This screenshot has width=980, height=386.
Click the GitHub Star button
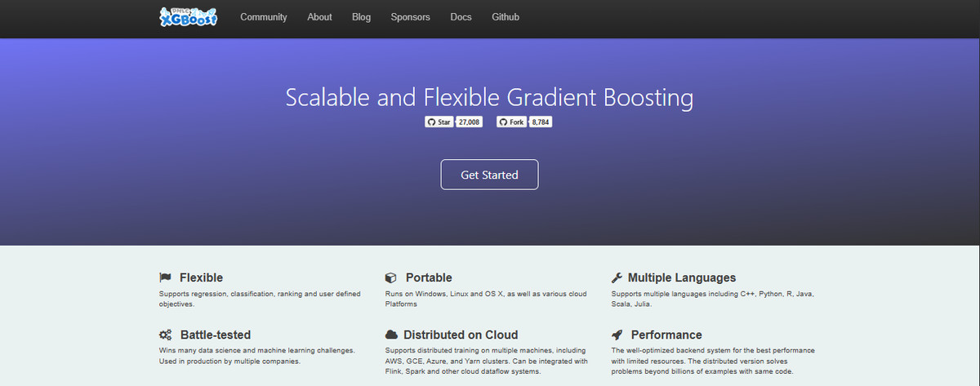tap(439, 122)
